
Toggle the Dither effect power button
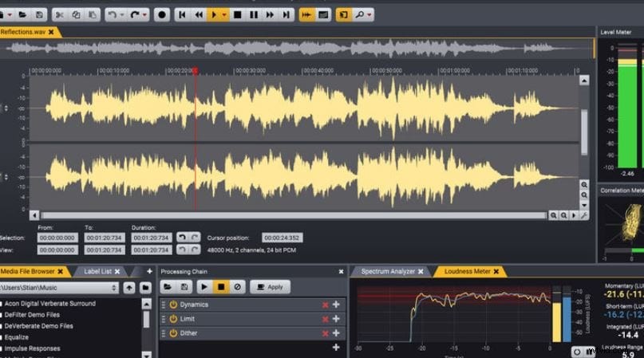[173, 333]
